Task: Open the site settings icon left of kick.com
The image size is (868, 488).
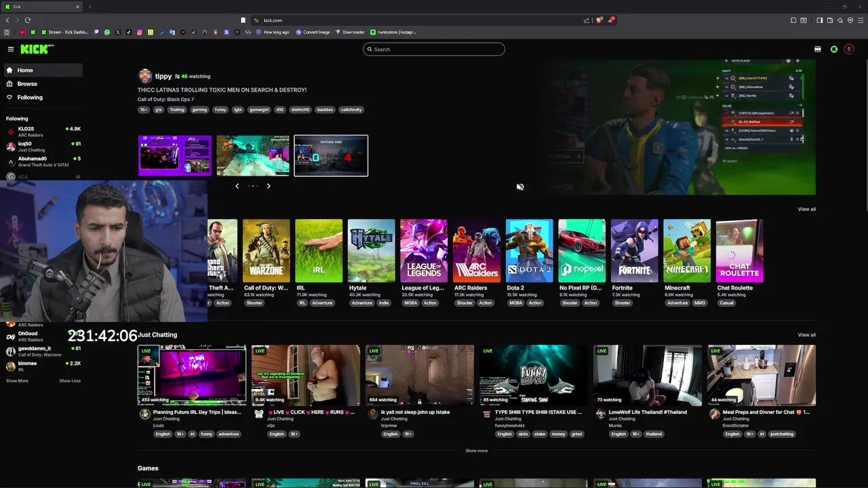Action: point(256,20)
